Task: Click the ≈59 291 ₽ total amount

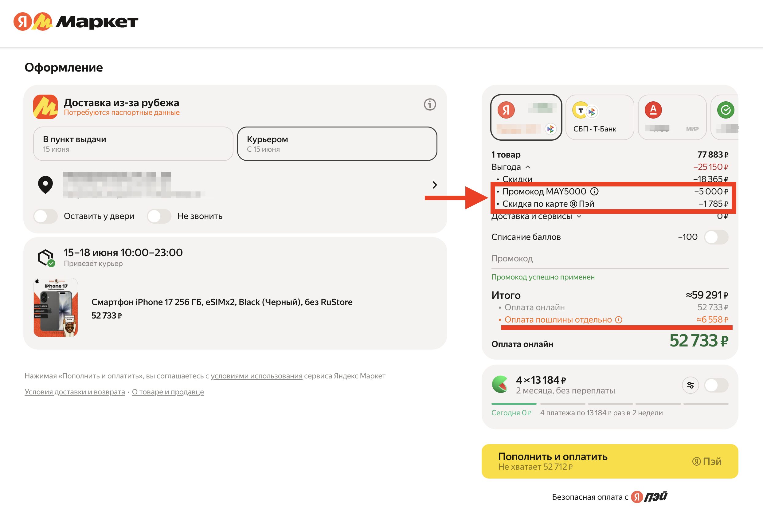Action: [707, 295]
